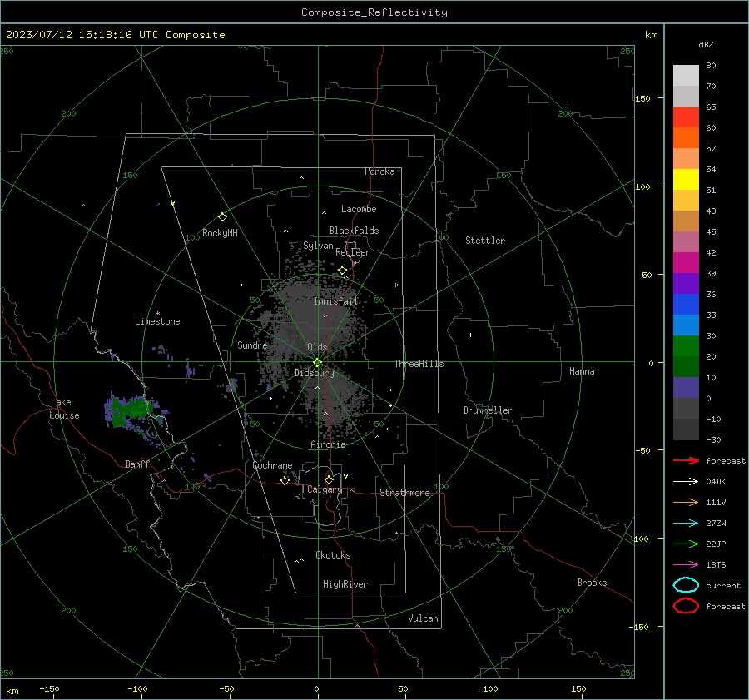
Task: Click the Okotoks town label
Action: pos(333,555)
